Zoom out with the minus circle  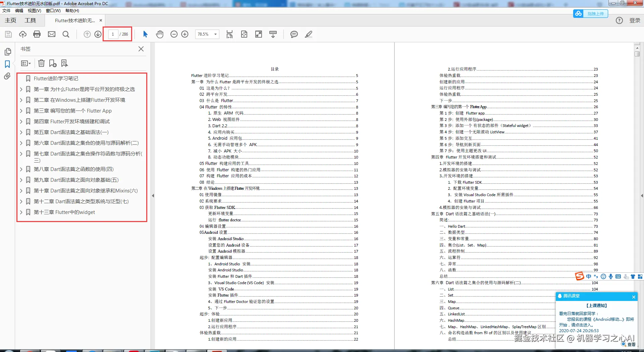click(174, 34)
